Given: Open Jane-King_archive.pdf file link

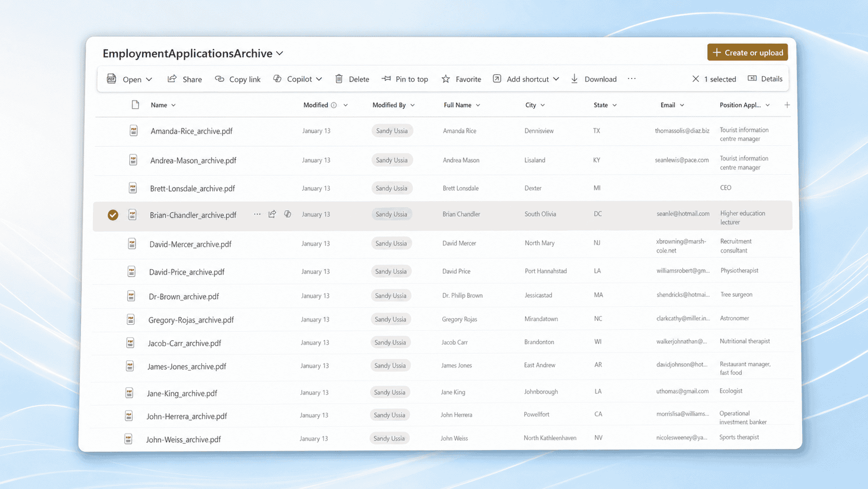Looking at the screenshot, I should point(182,393).
